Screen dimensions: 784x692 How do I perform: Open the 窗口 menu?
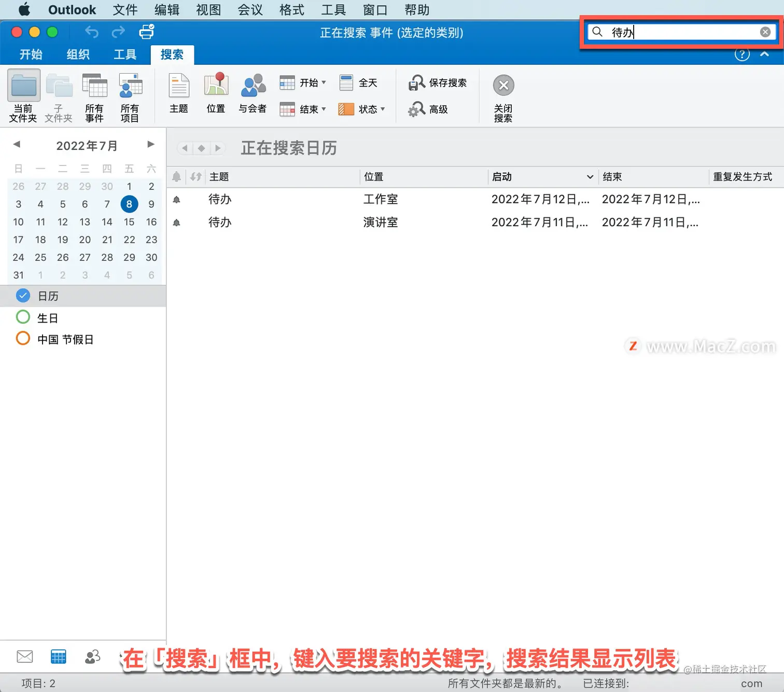(x=375, y=10)
